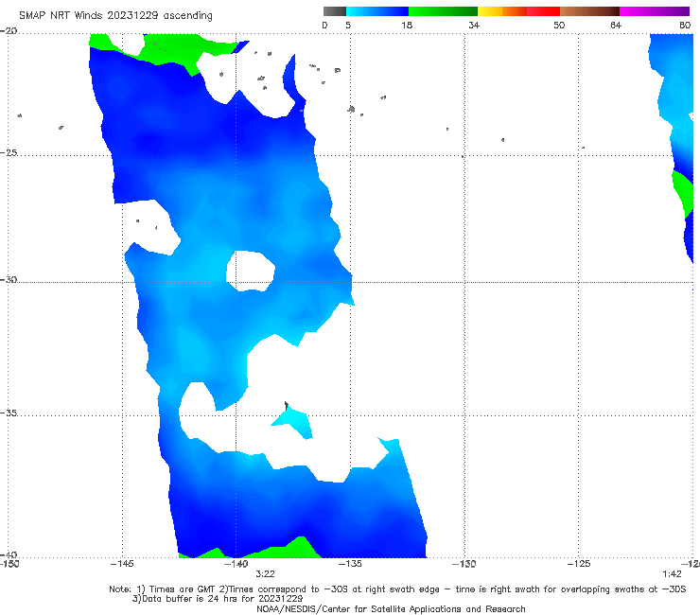
Task: Click the brown 50–64 color bar segment
Action: 589,11
